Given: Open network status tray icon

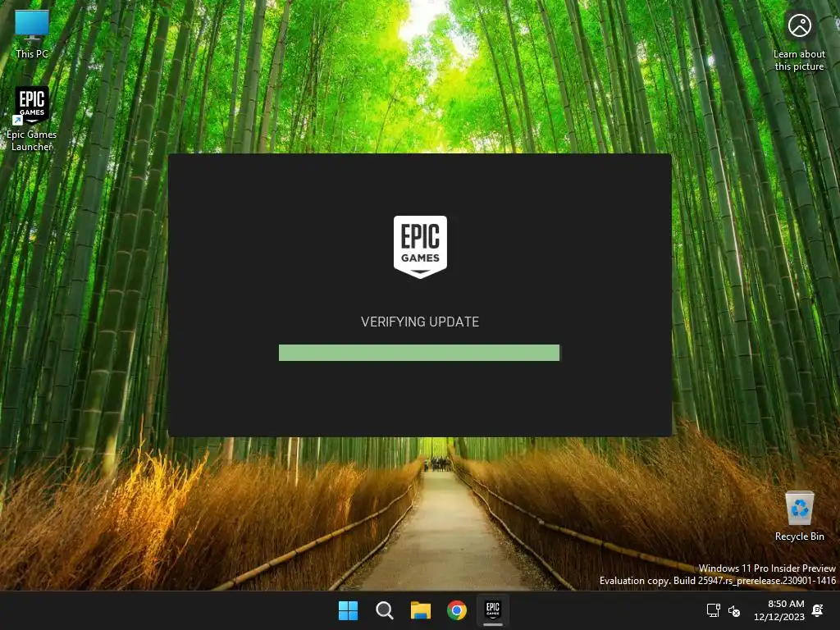Looking at the screenshot, I should click(713, 610).
